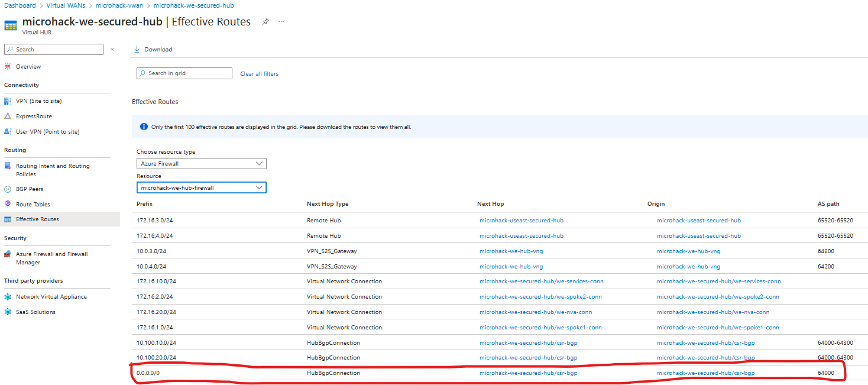The width and height of the screenshot is (868, 385).
Task: Open User VPN (Point to site)
Action: tap(47, 132)
